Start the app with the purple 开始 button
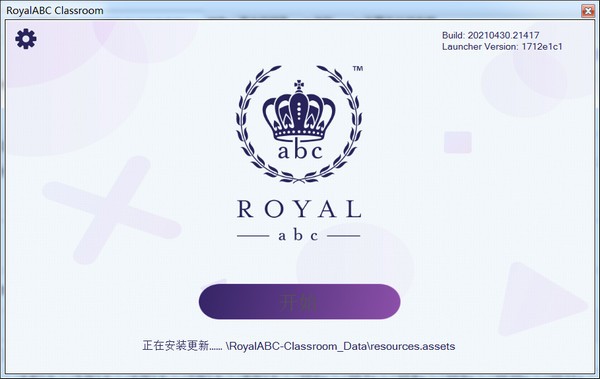 pos(300,302)
